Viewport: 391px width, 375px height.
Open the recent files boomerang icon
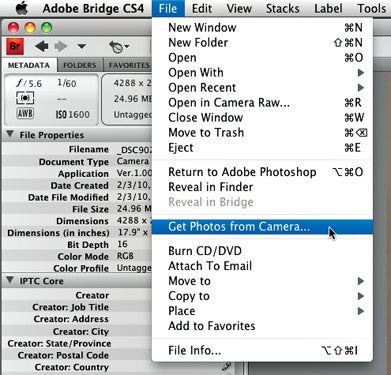pos(118,47)
